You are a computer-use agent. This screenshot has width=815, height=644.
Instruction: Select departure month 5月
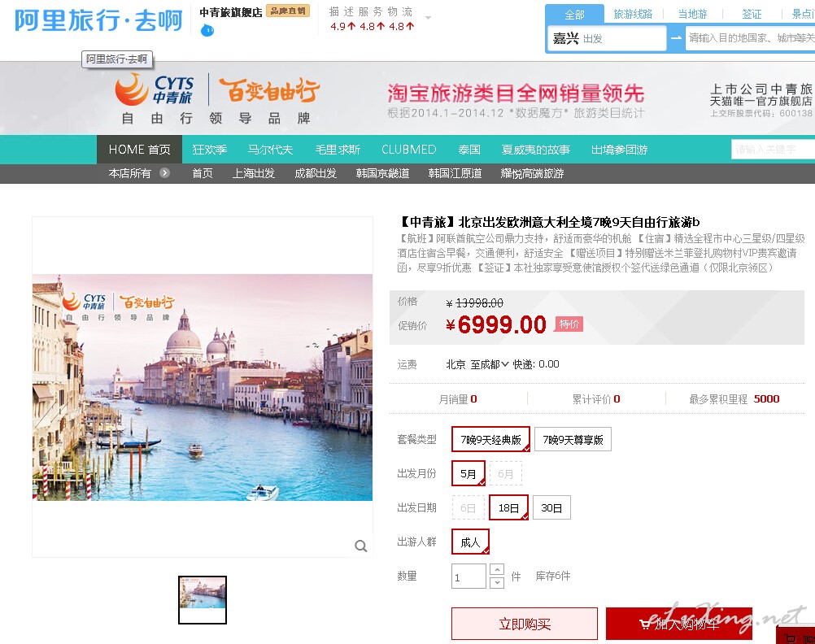click(x=469, y=473)
